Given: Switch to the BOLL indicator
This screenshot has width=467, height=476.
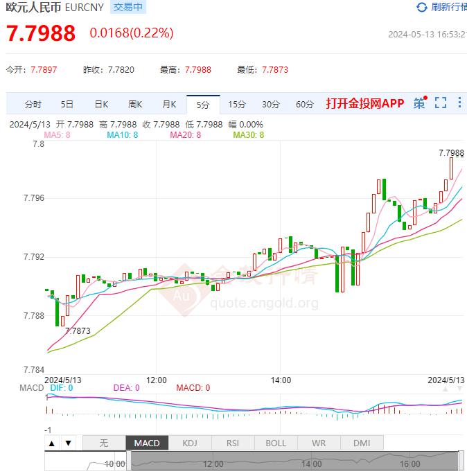Looking at the screenshot, I should point(276,443).
